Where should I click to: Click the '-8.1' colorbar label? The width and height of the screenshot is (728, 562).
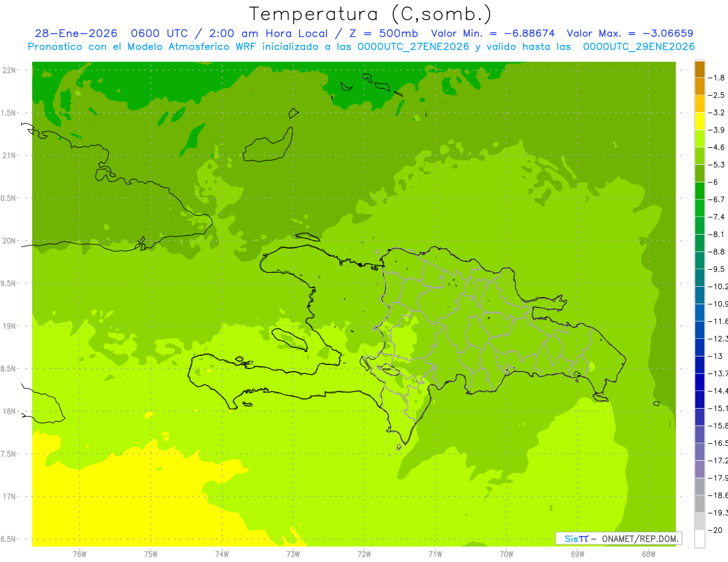point(718,234)
